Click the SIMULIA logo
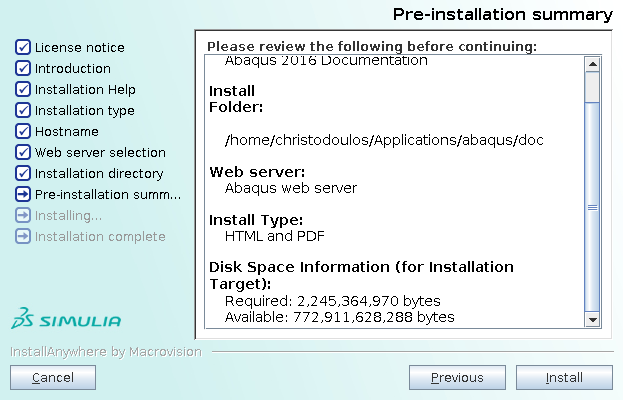Viewport: 623px width, 400px height. (x=66, y=318)
